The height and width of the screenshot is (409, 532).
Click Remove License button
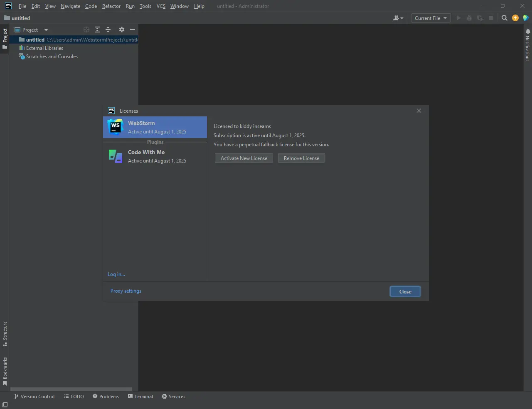[x=301, y=158]
